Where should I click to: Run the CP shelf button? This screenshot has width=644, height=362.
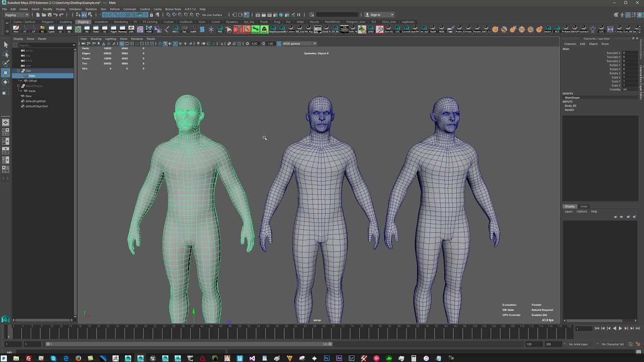[x=33, y=30]
